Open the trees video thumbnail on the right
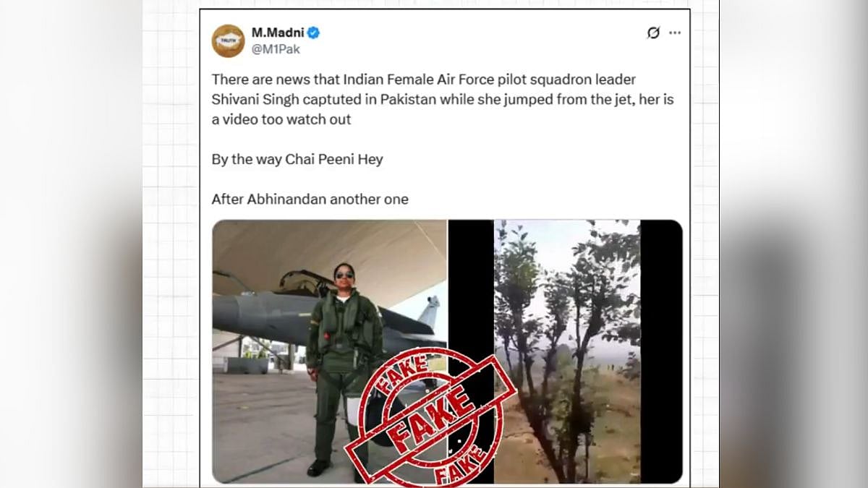The width and height of the screenshot is (868, 488). (567, 351)
